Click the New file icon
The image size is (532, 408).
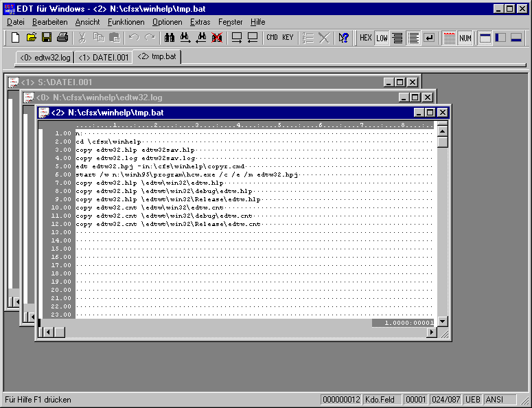coord(15,38)
